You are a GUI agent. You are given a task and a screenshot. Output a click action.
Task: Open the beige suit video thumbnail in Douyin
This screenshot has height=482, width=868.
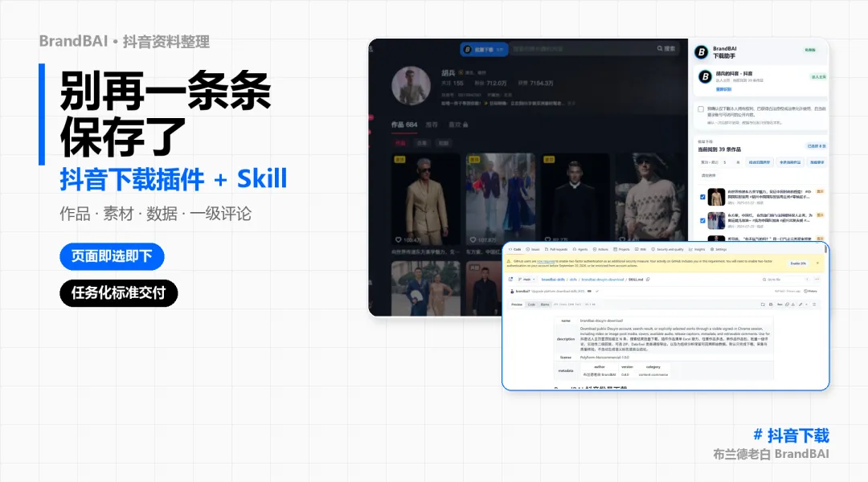425,199
